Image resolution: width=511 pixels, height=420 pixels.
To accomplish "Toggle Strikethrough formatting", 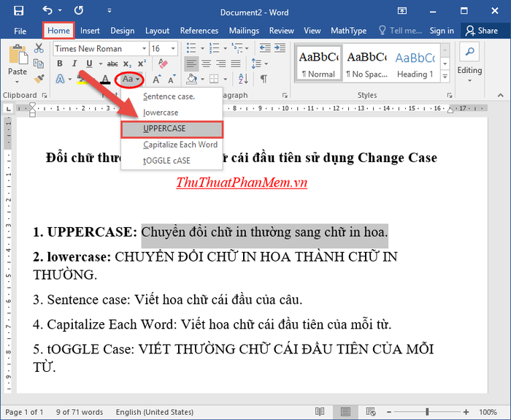I will (112, 64).
